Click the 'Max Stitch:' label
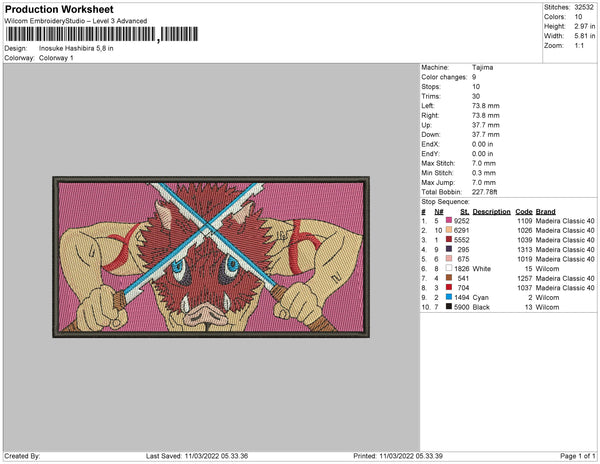This screenshot has width=600, height=464. [438, 163]
